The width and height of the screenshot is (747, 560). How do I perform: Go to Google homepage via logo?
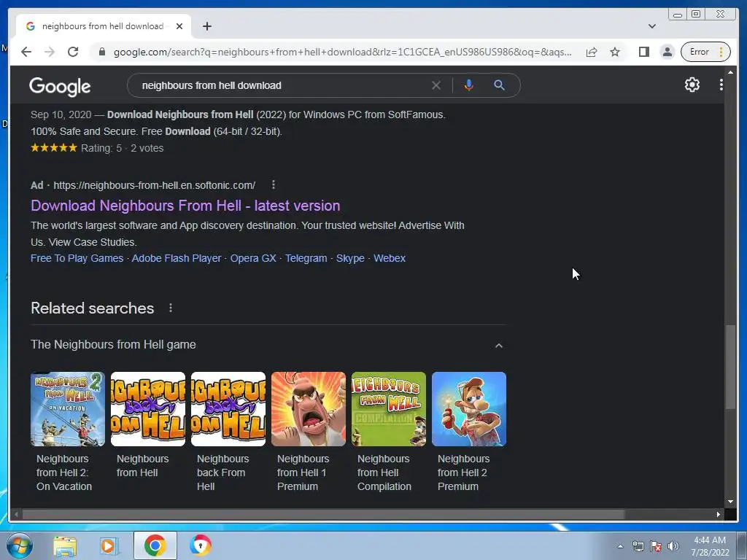tap(60, 86)
